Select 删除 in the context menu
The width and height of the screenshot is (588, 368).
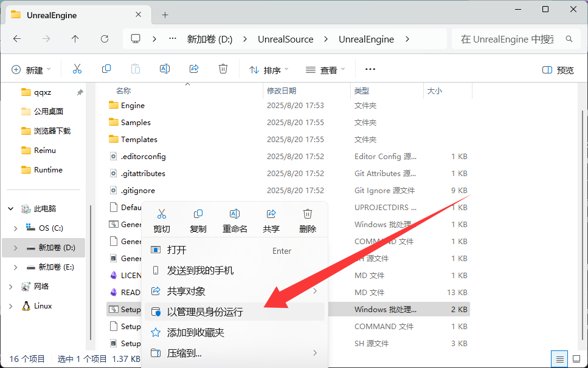click(x=308, y=221)
